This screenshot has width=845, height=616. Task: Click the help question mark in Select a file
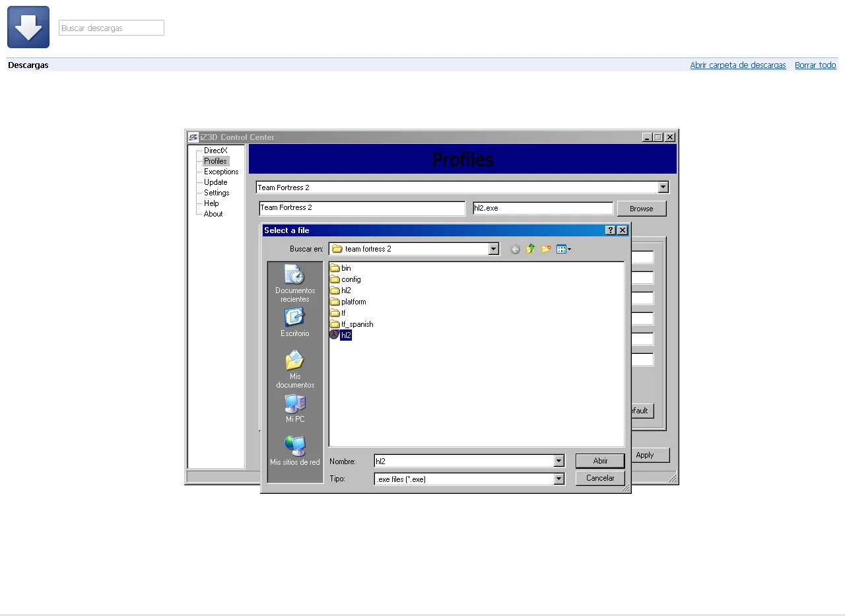tap(610, 230)
